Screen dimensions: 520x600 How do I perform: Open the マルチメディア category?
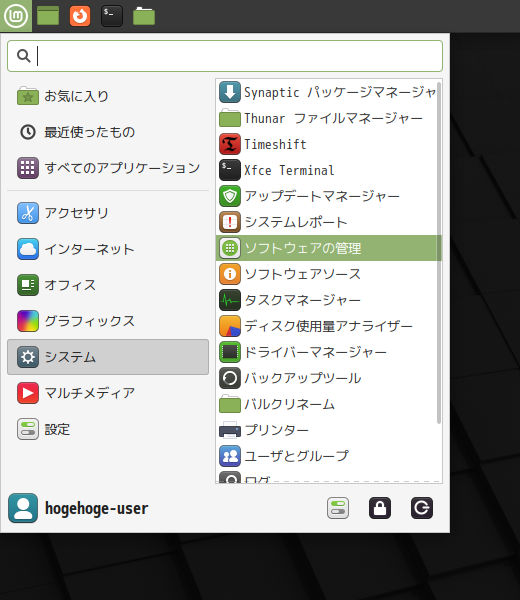[108, 393]
